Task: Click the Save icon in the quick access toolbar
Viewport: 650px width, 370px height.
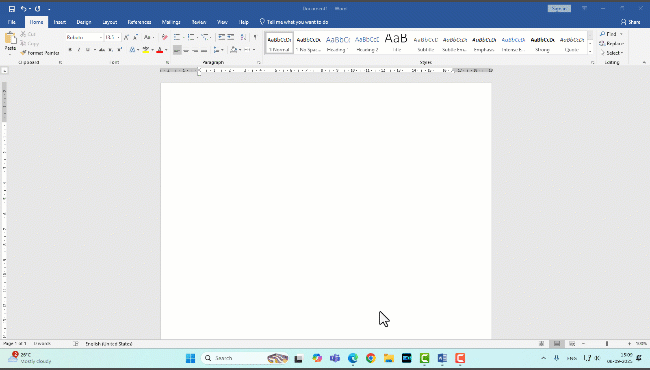Action: [12, 9]
